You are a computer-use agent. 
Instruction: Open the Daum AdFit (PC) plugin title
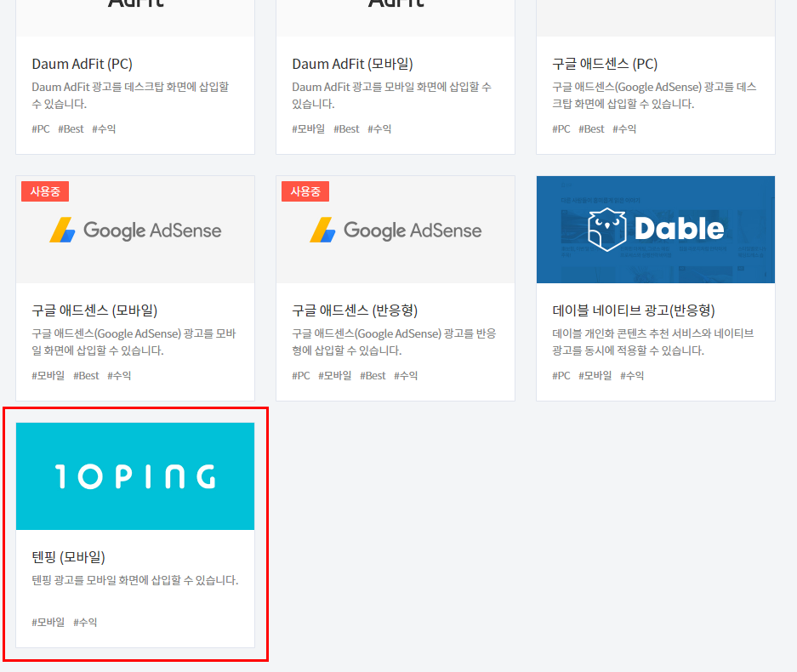82,64
